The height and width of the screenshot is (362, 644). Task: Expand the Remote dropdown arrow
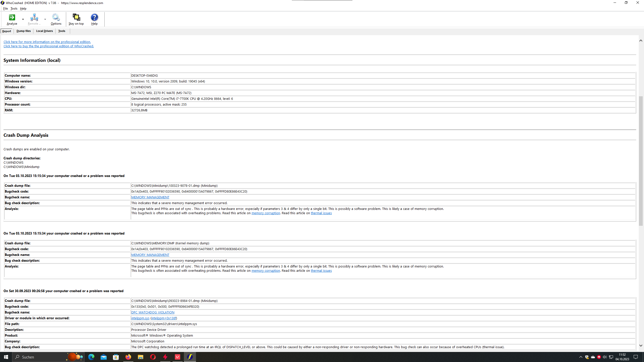coord(45,19)
